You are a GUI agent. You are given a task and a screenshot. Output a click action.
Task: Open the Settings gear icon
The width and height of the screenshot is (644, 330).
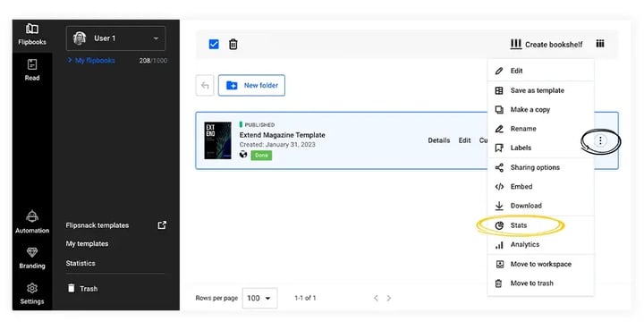pyautogui.click(x=32, y=288)
